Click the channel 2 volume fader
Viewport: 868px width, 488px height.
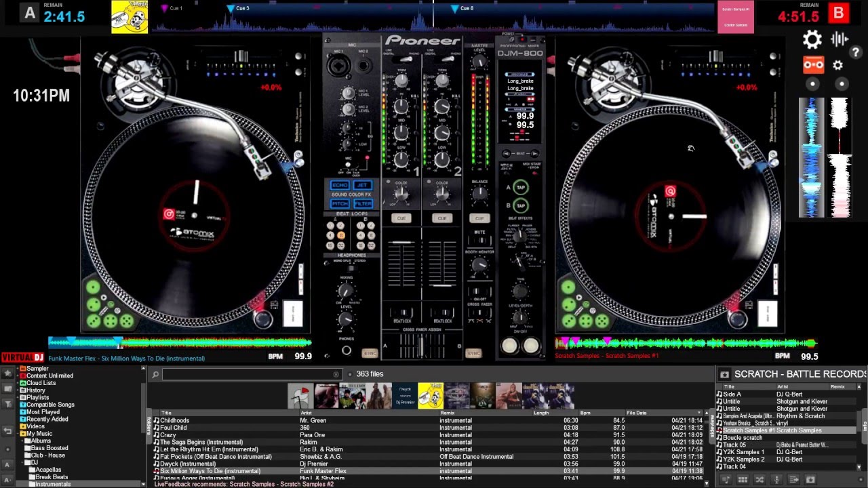click(x=442, y=285)
